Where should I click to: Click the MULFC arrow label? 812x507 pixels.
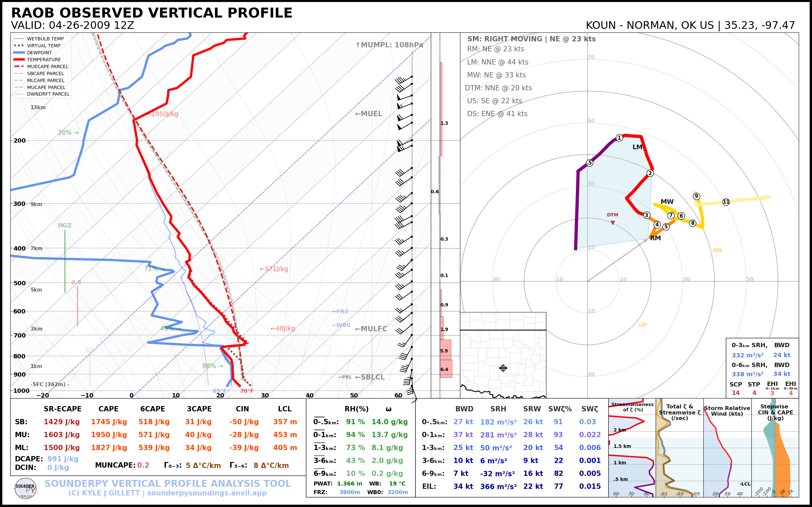point(371,329)
